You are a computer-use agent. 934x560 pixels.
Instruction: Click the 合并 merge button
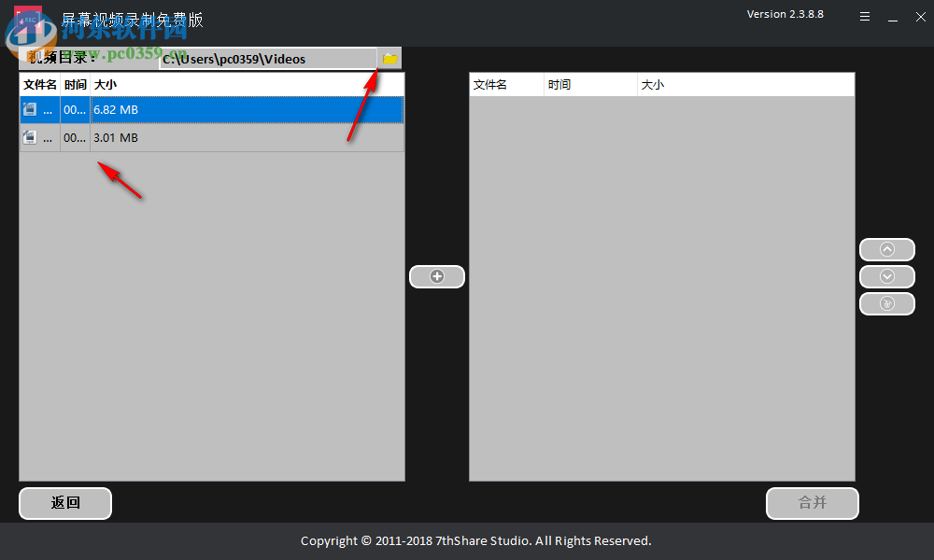813,503
